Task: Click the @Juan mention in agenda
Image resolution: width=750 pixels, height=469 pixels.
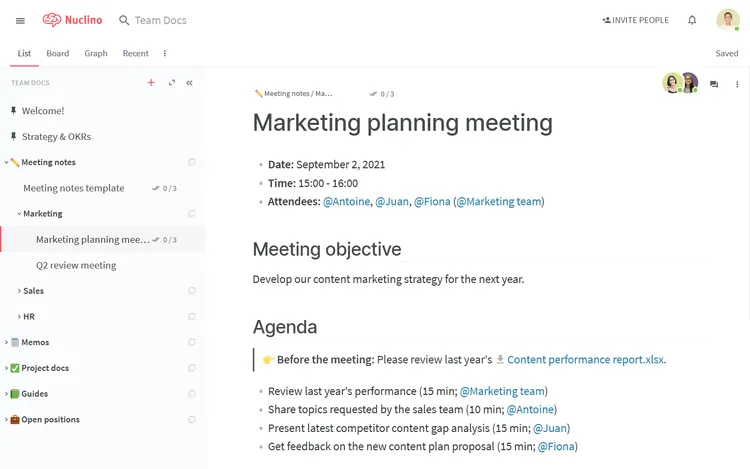Action: click(550, 428)
